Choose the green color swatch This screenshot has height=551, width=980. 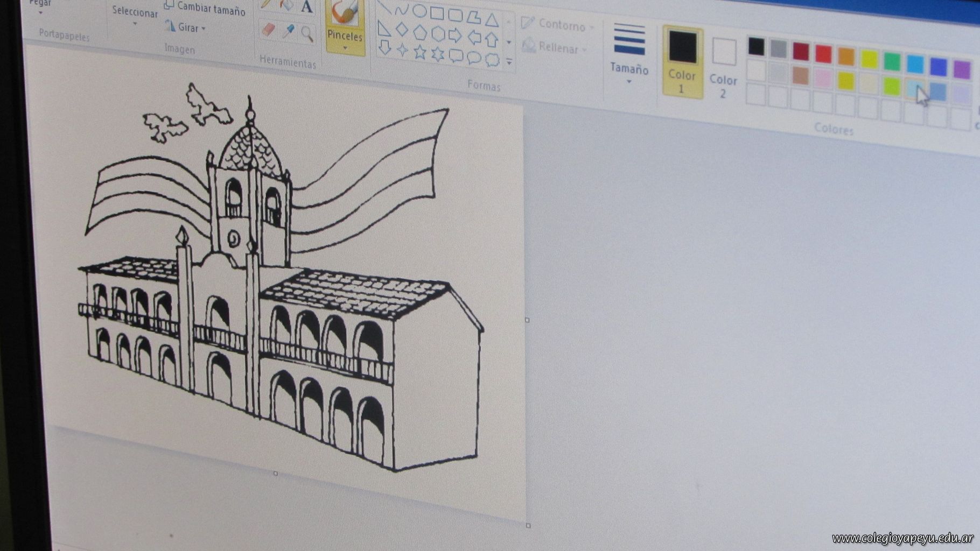tap(892, 61)
